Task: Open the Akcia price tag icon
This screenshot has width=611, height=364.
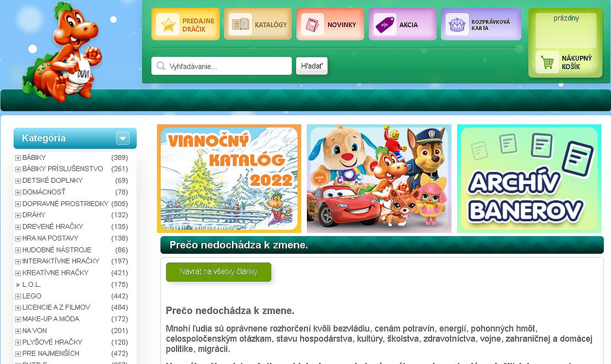Action: point(385,24)
